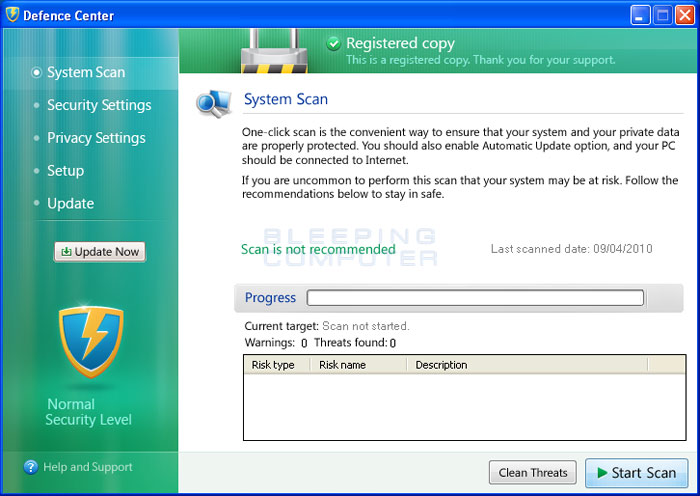The height and width of the screenshot is (496, 700).
Task: Sort by Description column header
Action: pos(527,365)
